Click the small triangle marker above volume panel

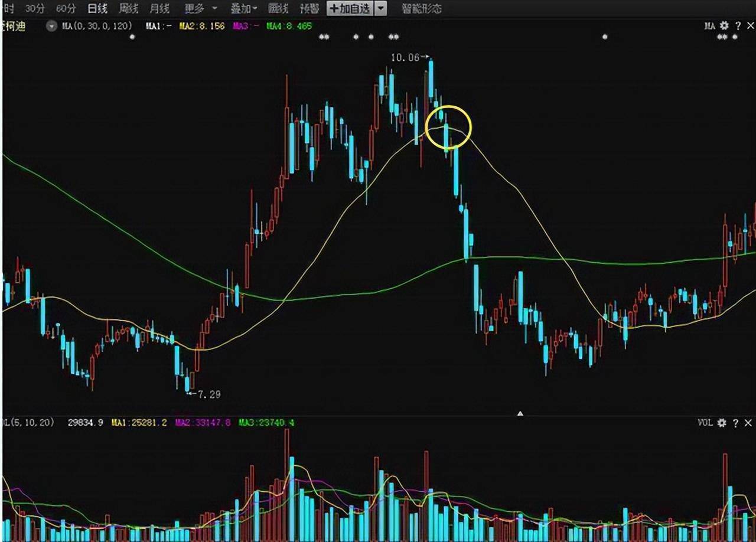(520, 414)
